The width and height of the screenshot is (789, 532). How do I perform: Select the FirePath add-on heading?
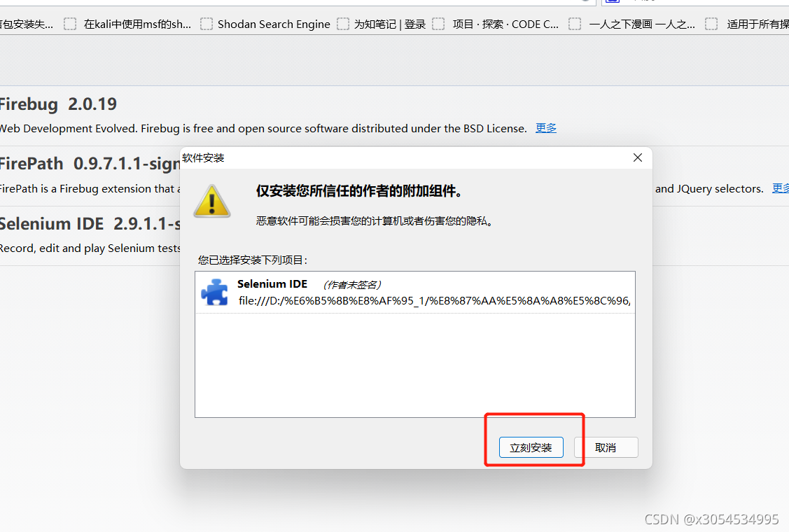(x=90, y=164)
